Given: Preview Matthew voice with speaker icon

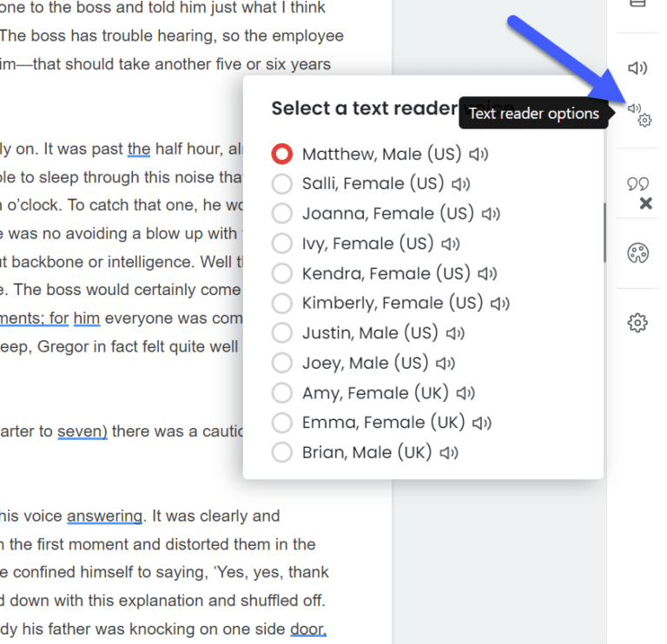Looking at the screenshot, I should point(479,154).
